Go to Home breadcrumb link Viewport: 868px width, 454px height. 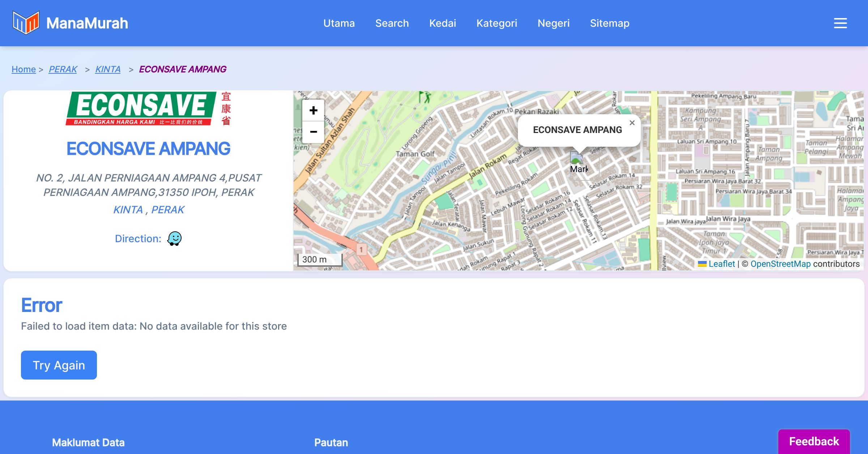coord(24,69)
